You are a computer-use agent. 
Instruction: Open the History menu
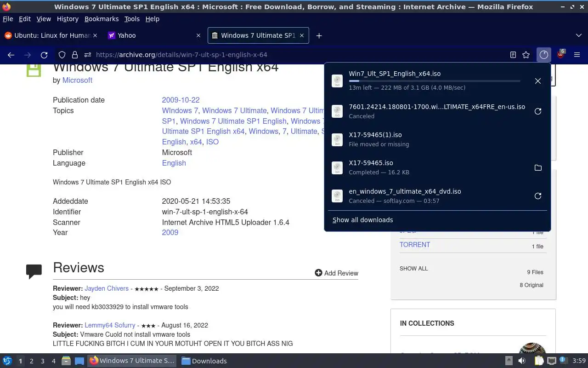point(68,19)
